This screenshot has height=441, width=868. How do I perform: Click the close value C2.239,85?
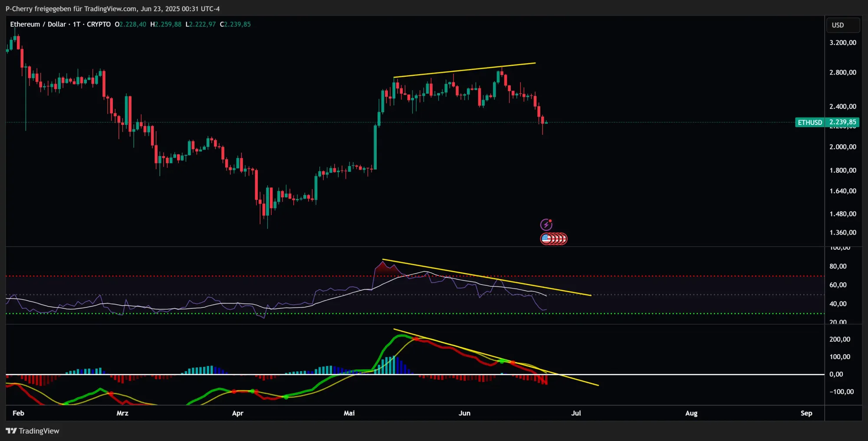coord(235,24)
